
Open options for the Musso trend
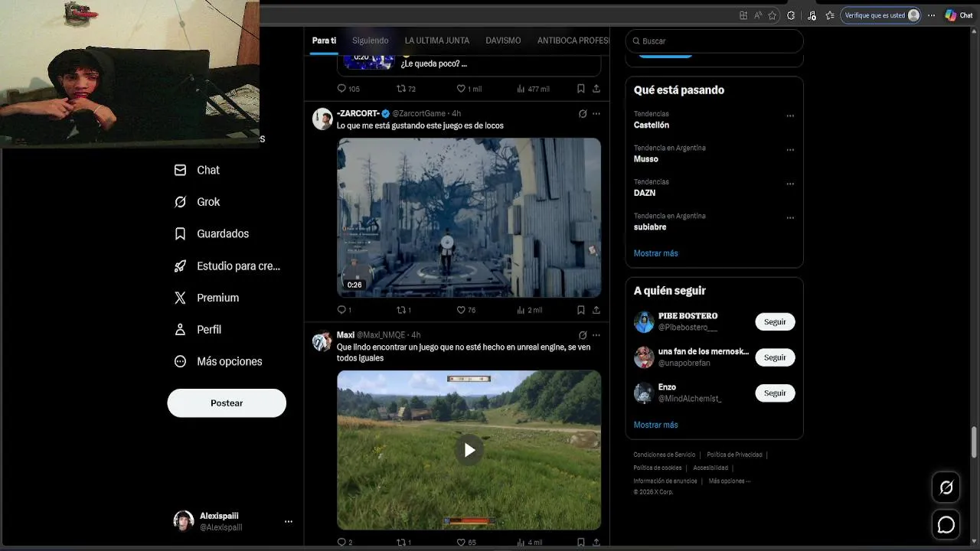tap(790, 150)
